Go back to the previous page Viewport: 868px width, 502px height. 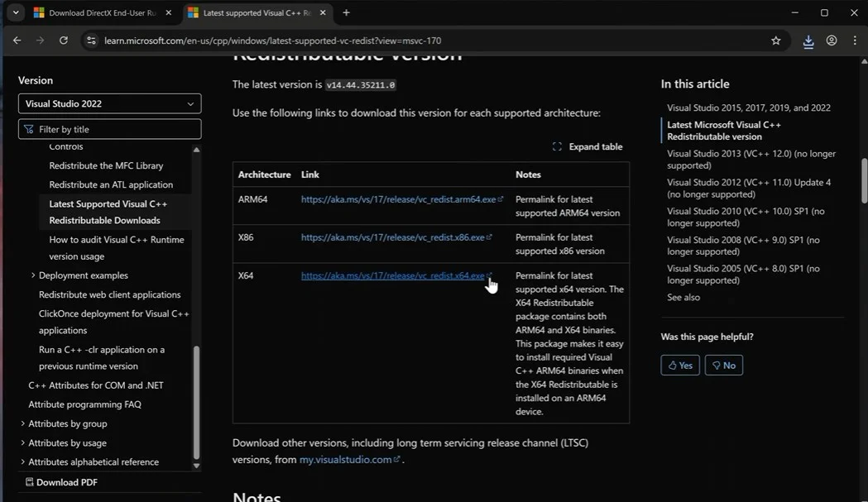coord(17,41)
